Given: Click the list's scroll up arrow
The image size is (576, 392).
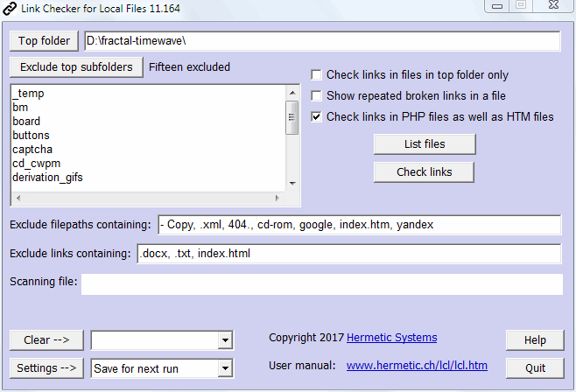Looking at the screenshot, I should click(x=292, y=93).
